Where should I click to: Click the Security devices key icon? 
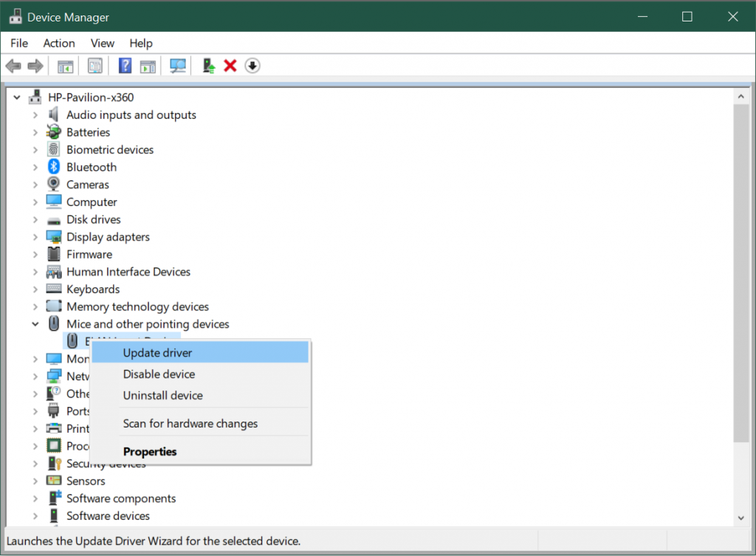tap(55, 463)
